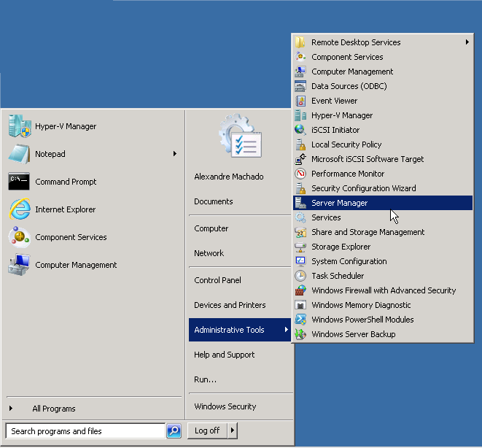The width and height of the screenshot is (482, 448).
Task: Click the Search programs and files field
Action: [x=85, y=430]
